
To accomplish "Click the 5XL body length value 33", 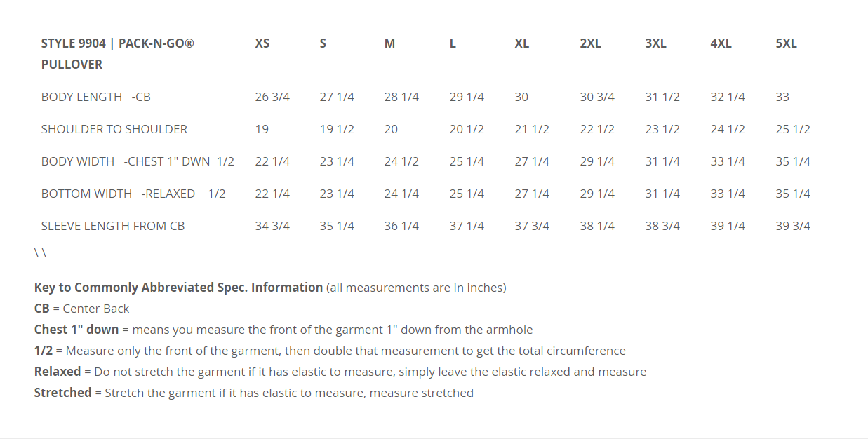I will click(782, 97).
